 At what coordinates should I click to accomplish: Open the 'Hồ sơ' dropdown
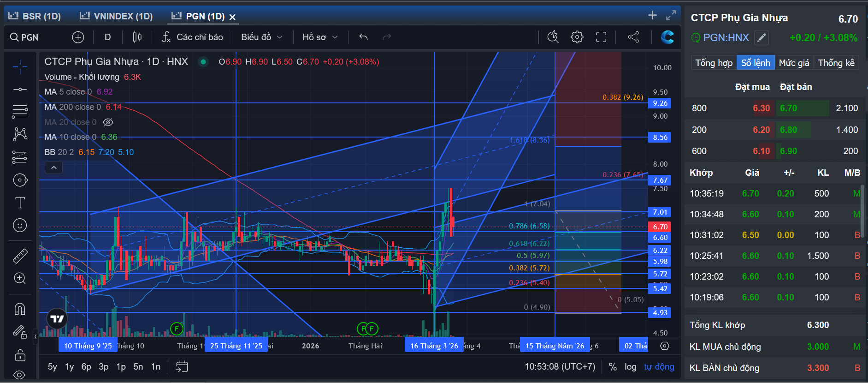320,37
